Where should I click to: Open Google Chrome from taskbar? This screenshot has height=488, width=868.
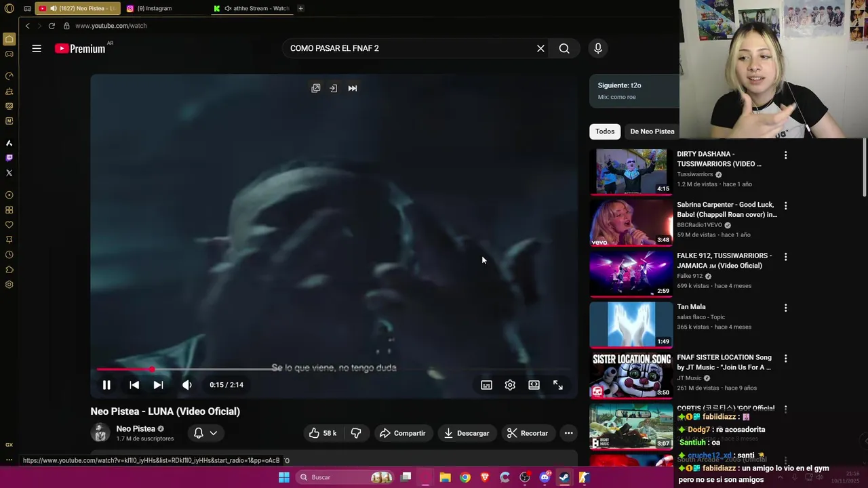[465, 477]
